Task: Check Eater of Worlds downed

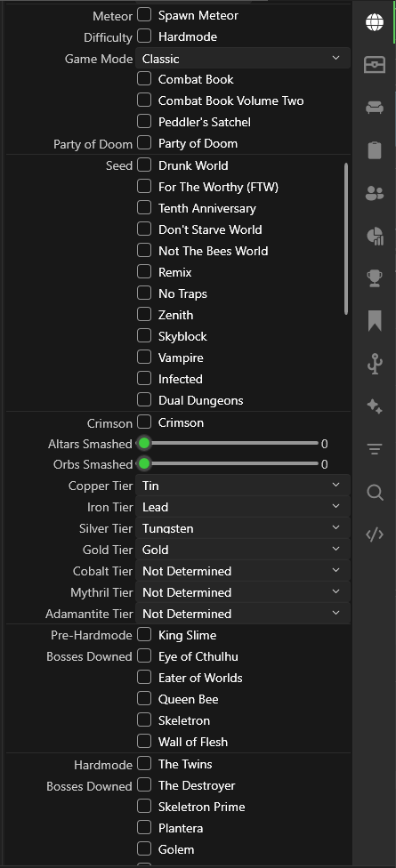Action: 144,677
